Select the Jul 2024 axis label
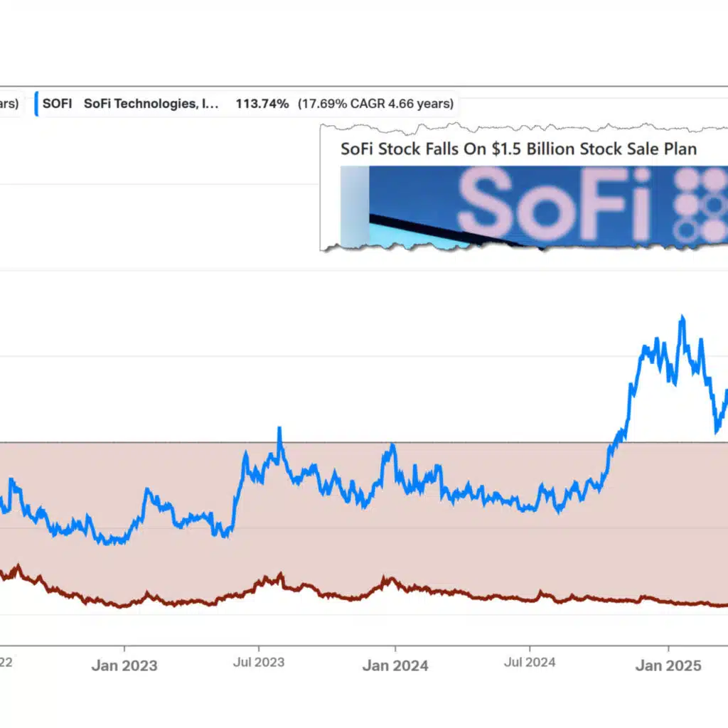This screenshot has height=728, width=728. 530,662
